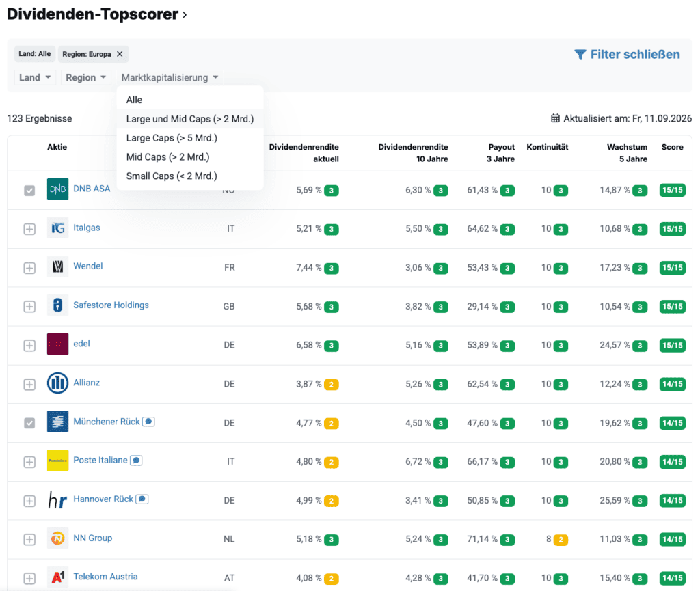The width and height of the screenshot is (700, 591).
Task: Choose Small Caps (< 2 Mrd.)
Action: pyautogui.click(x=190, y=176)
